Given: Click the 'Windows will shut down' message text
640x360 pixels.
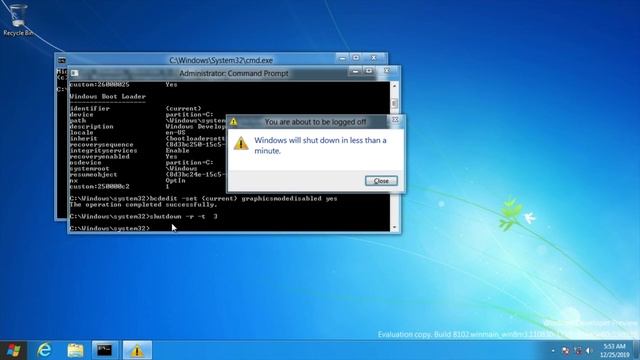Looking at the screenshot, I should [320, 145].
